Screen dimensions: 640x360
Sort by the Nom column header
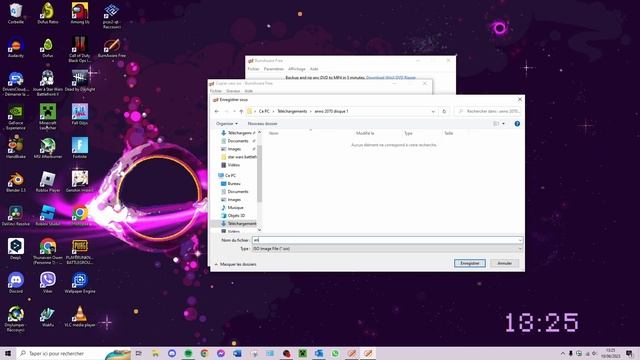point(273,133)
